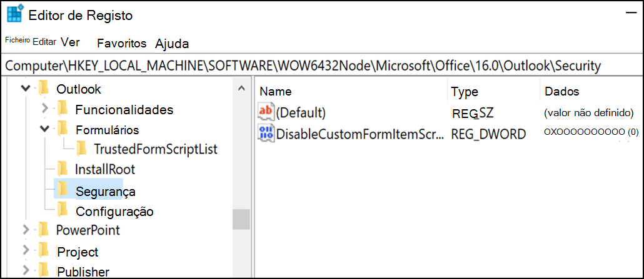Click the REG_DWORD type cell

pyautogui.click(x=488, y=134)
